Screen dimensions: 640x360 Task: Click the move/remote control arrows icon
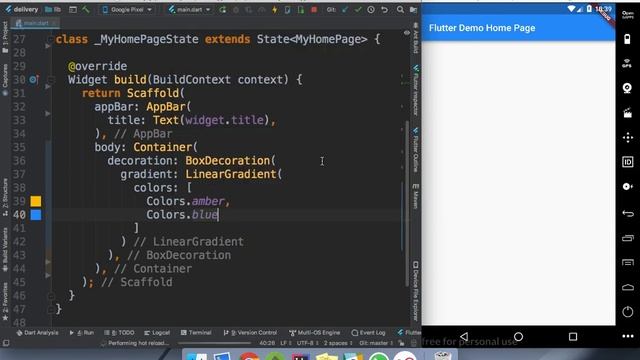coord(628,137)
